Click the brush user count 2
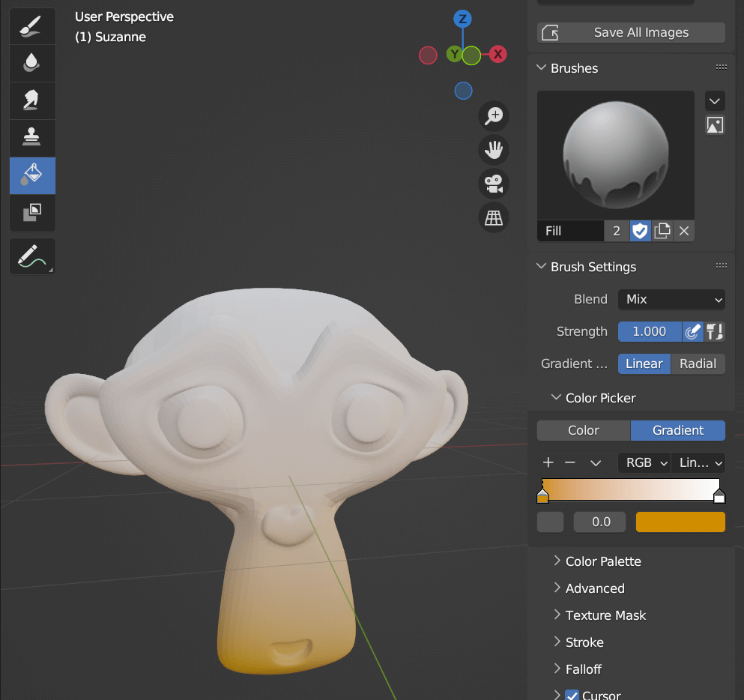 point(617,231)
